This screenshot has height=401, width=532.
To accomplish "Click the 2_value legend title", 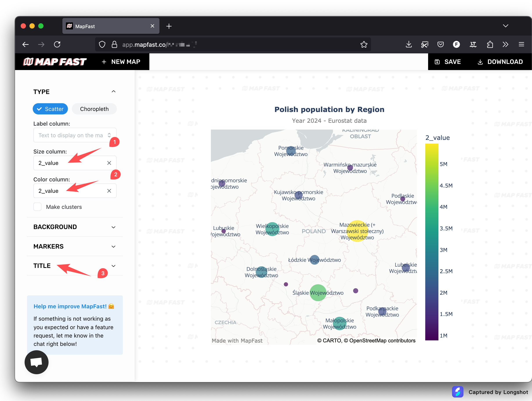I will [438, 137].
